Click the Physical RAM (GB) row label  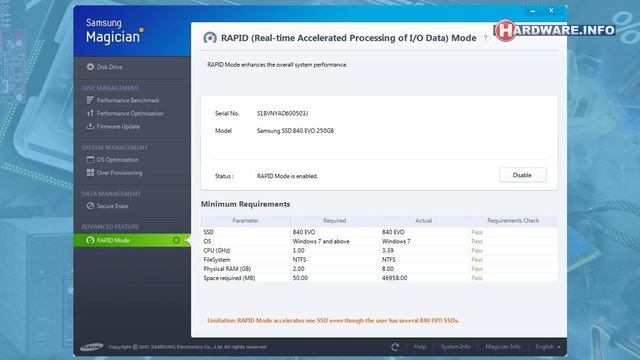click(x=227, y=269)
